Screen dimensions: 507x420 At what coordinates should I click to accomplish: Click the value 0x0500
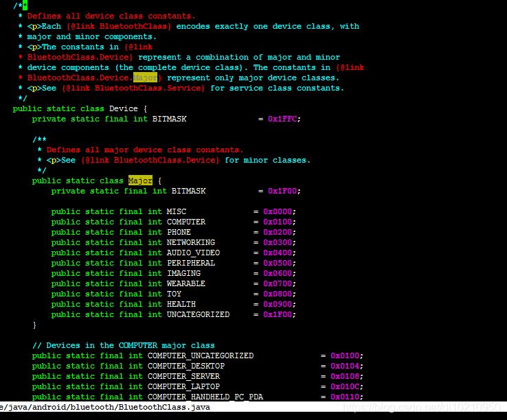click(278, 263)
